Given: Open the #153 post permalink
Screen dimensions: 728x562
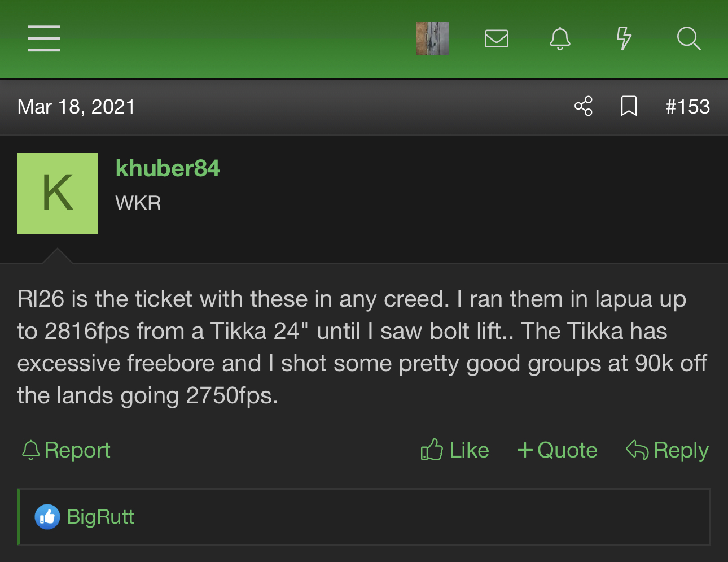Looking at the screenshot, I should click(687, 107).
